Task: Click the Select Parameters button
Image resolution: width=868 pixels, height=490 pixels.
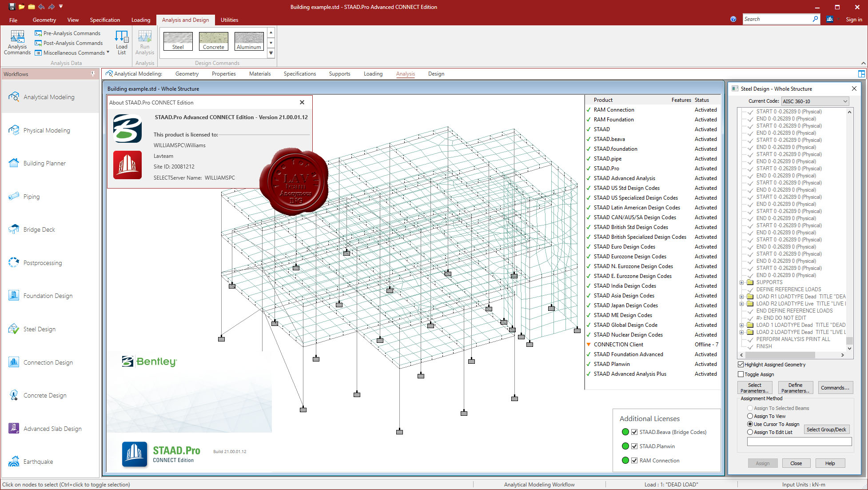Action: [x=755, y=388]
